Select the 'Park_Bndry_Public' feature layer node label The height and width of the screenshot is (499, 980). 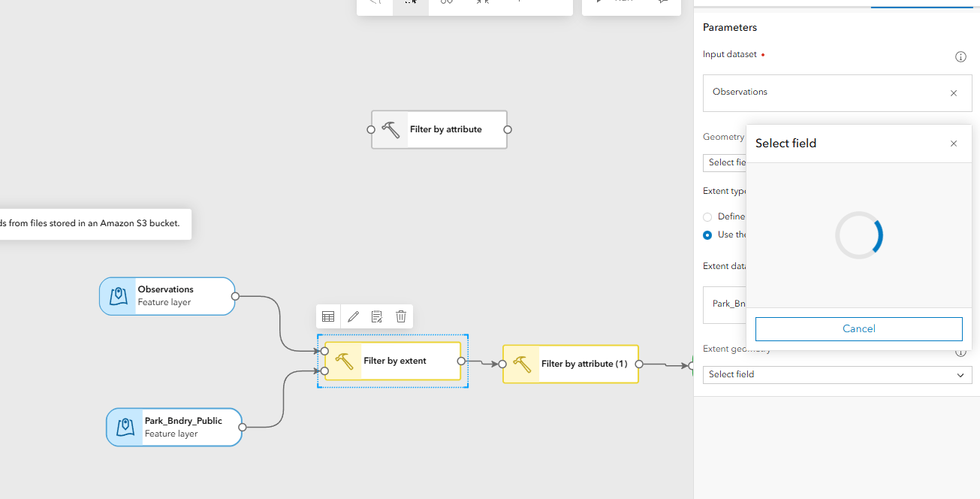click(183, 421)
